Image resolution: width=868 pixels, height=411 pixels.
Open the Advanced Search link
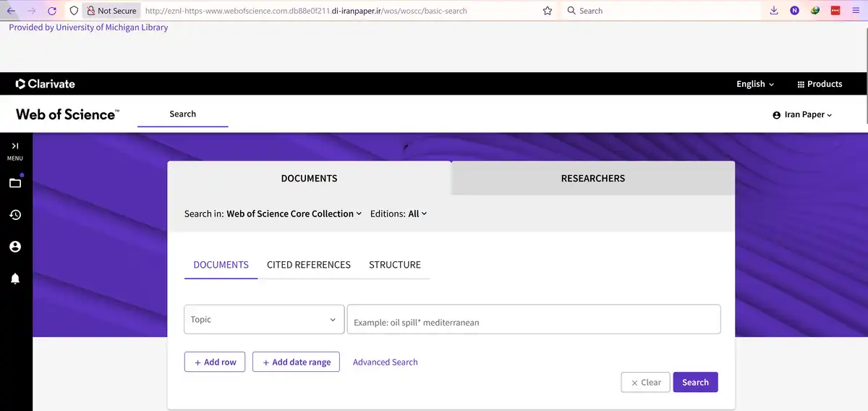pyautogui.click(x=386, y=362)
